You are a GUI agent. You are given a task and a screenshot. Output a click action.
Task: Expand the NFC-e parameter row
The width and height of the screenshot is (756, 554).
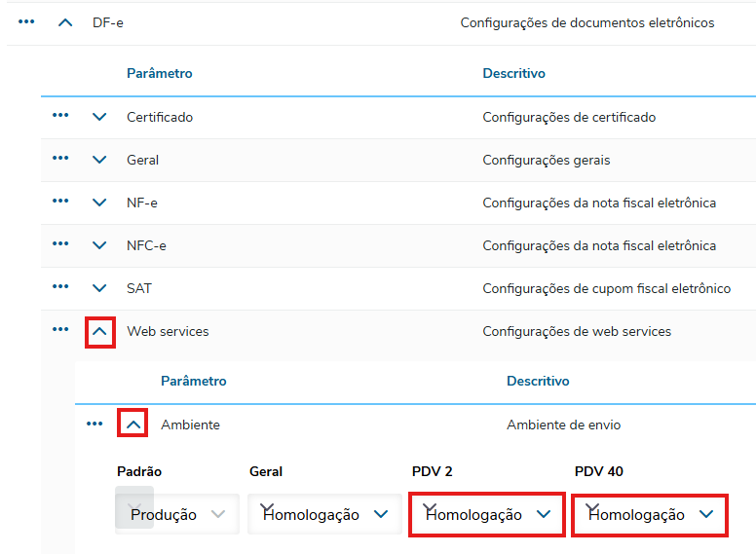pyautogui.click(x=99, y=245)
